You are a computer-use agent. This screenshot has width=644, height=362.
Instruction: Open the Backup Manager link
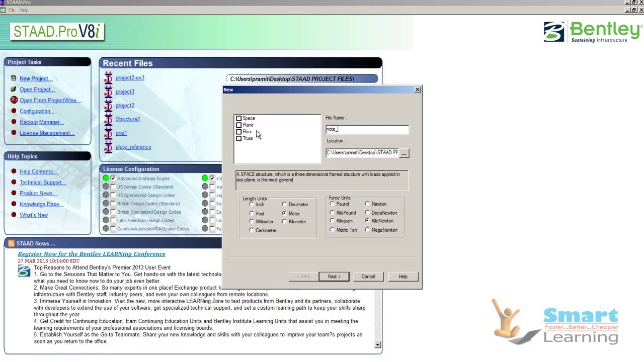point(41,122)
